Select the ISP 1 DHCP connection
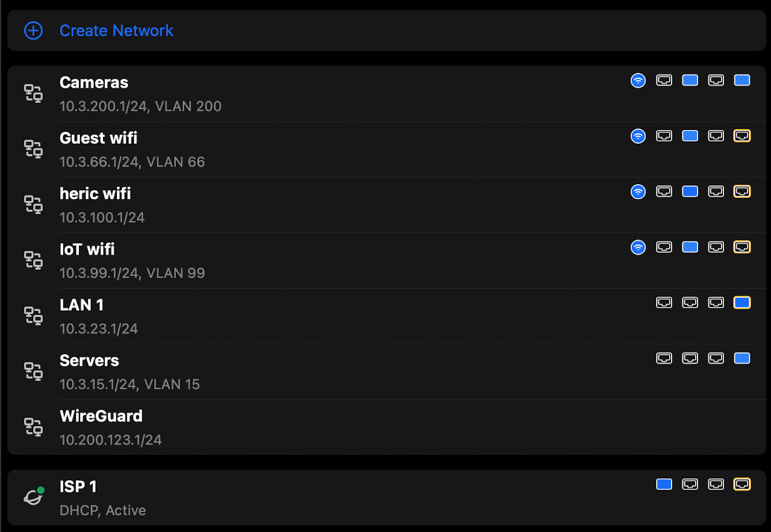 78,487
